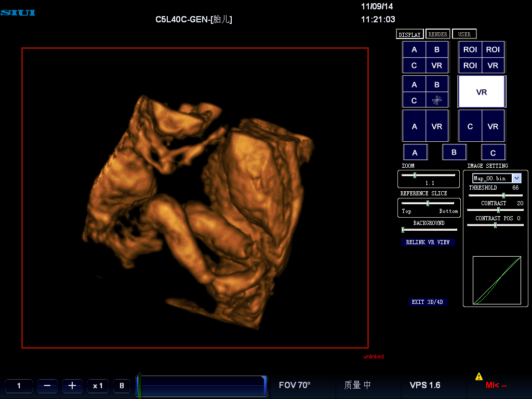Open the Map_00.bin dropdown
Viewport: 532px width, 399px height.
tap(516, 178)
